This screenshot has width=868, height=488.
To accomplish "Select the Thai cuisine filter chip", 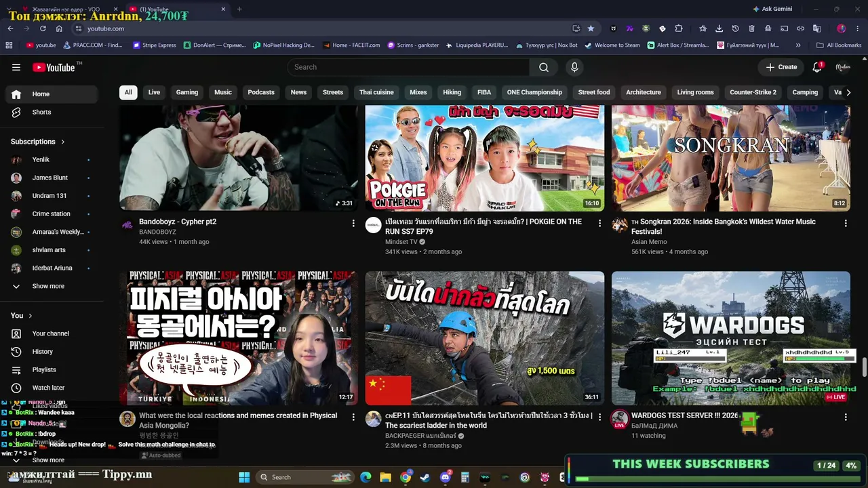I will coord(376,92).
